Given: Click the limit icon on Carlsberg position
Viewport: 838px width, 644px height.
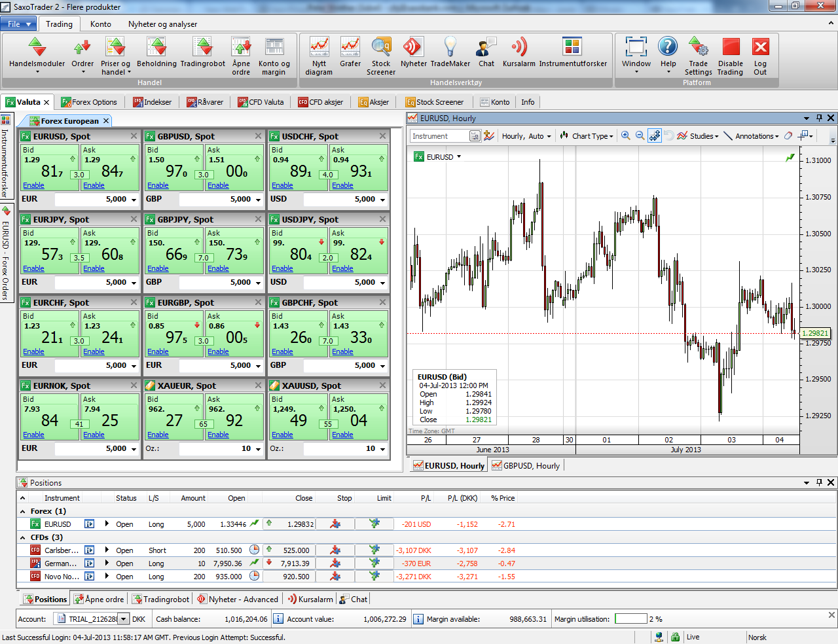Looking at the screenshot, I should click(374, 550).
